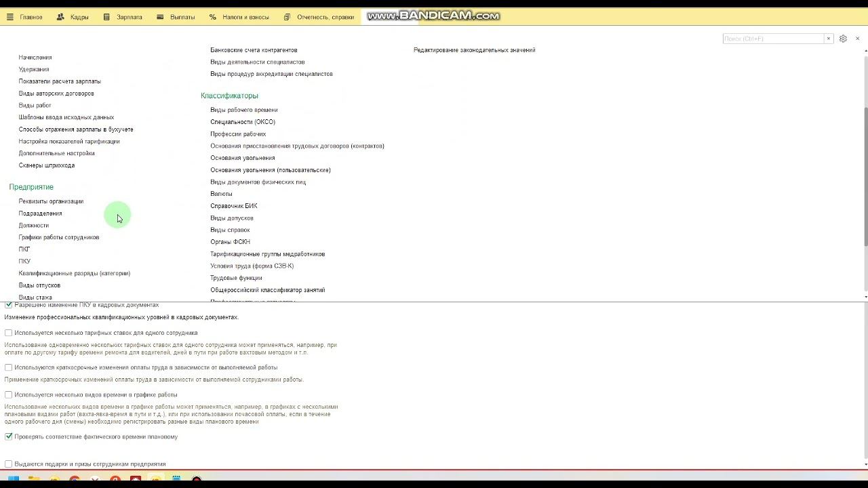The height and width of the screenshot is (488, 868).
Task: Open Трудовые функции
Action: 236,278
